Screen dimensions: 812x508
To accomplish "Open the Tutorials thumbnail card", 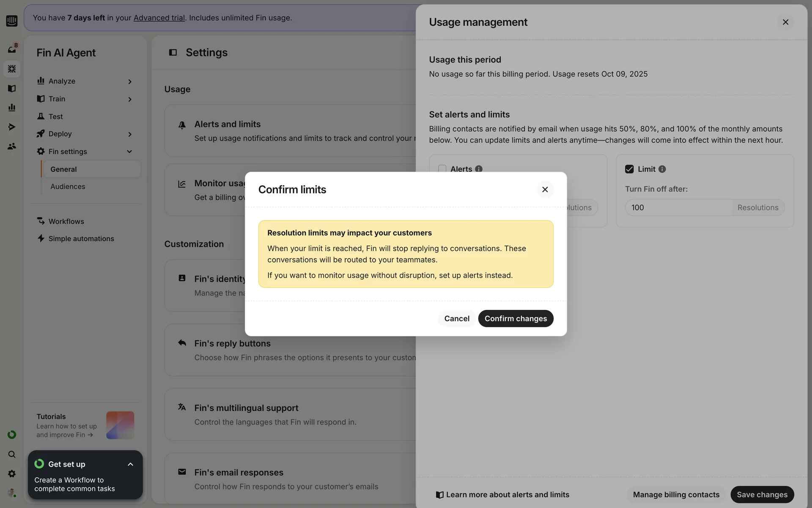I will [120, 425].
